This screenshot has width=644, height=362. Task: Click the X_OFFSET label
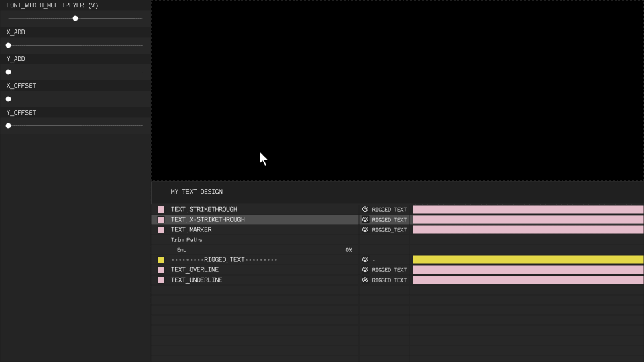(x=21, y=85)
